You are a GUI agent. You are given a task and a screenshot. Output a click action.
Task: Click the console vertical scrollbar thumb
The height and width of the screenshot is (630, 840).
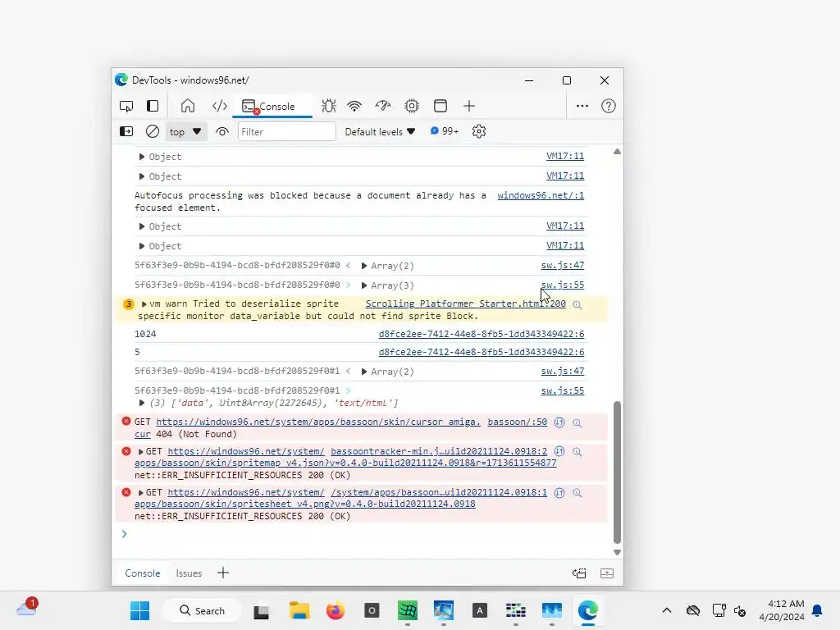pos(617,472)
